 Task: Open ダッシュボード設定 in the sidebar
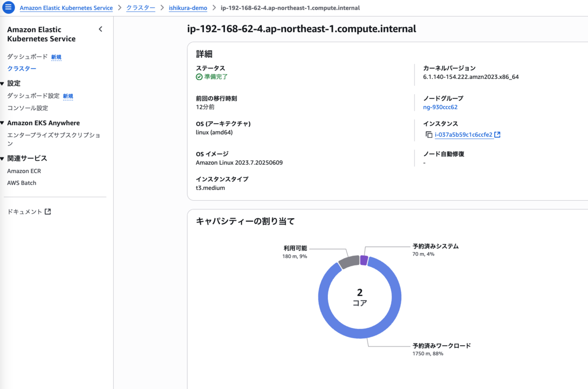(33, 96)
